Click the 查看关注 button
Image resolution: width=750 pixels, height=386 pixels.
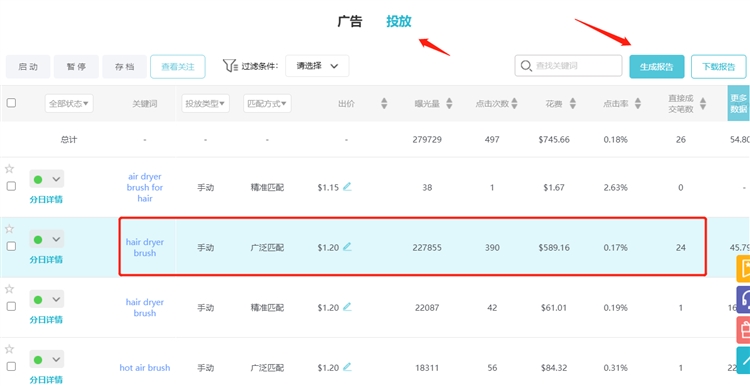(177, 66)
